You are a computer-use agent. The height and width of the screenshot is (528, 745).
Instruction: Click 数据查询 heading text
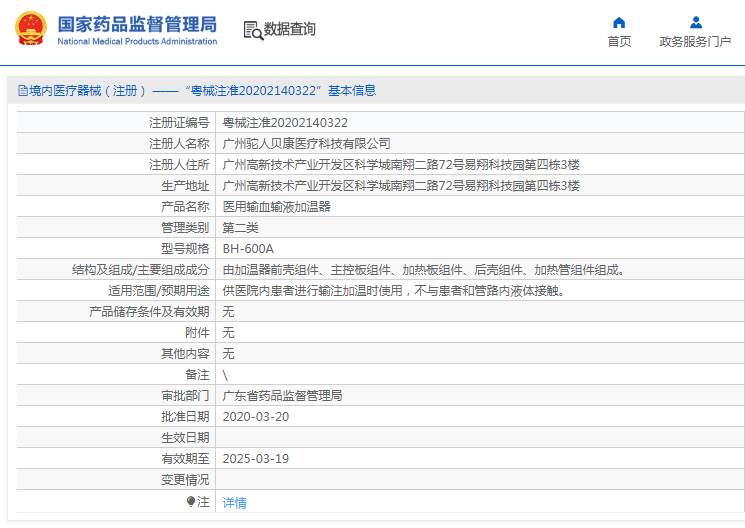pos(289,29)
